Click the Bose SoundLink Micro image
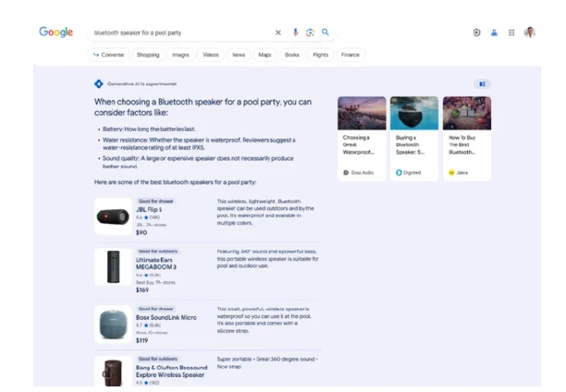 pyautogui.click(x=113, y=324)
